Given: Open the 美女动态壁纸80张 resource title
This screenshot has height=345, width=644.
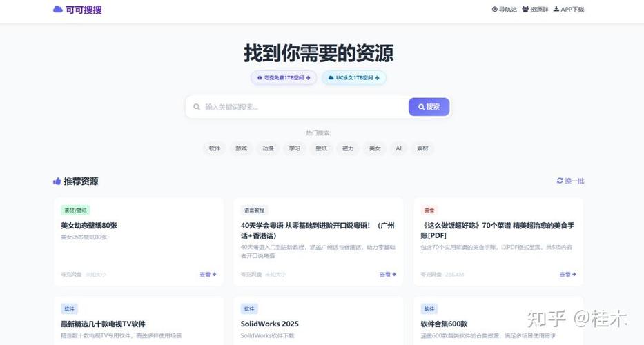Looking at the screenshot, I should click(x=89, y=226).
